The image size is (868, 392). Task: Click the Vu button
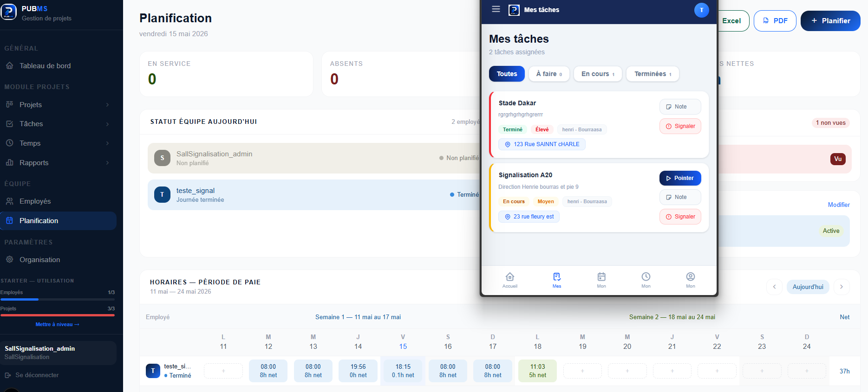(x=838, y=159)
